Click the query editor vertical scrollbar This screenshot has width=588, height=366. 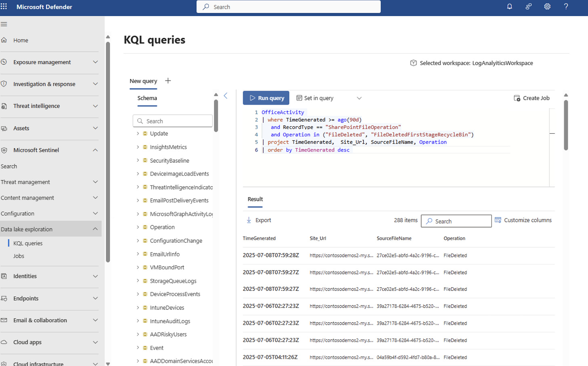click(566, 125)
